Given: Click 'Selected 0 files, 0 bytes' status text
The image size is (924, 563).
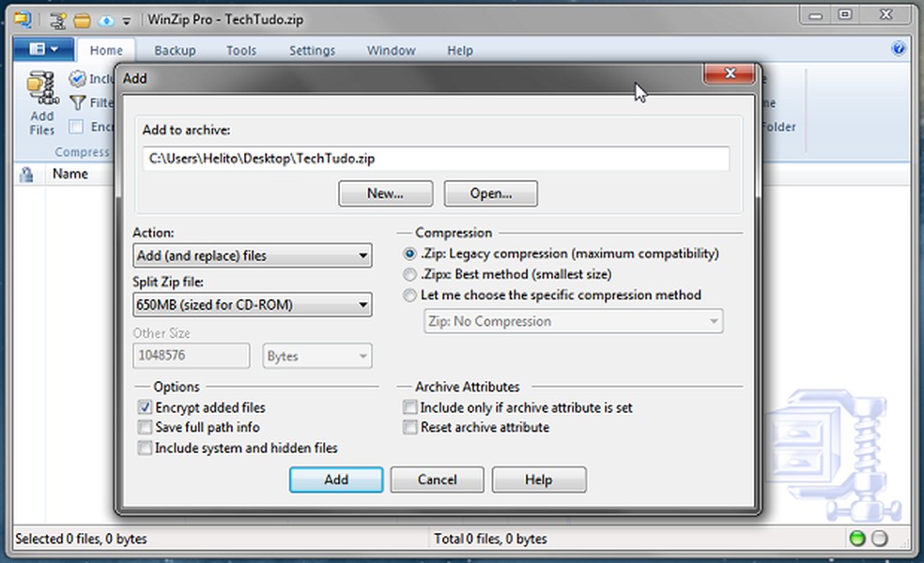Looking at the screenshot, I should (x=81, y=539).
